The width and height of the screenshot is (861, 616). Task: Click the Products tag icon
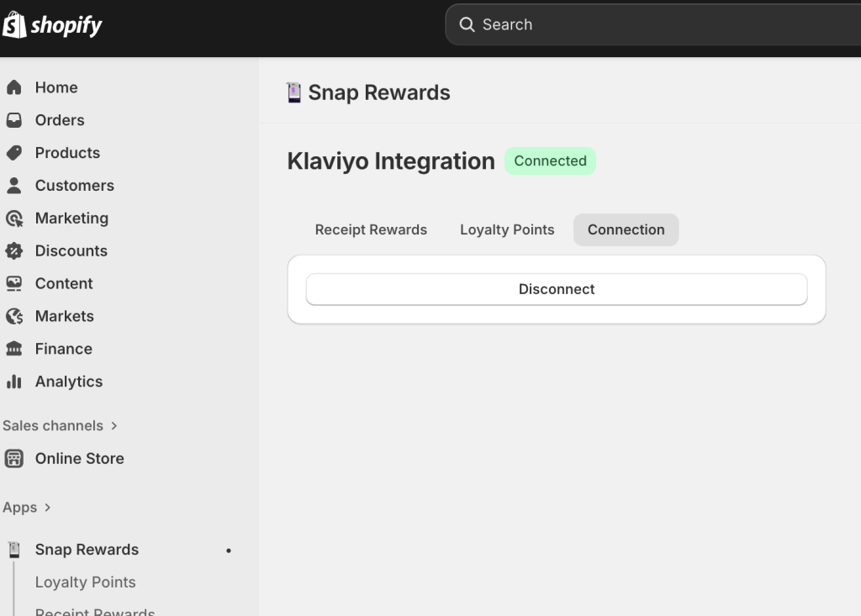(x=13, y=153)
